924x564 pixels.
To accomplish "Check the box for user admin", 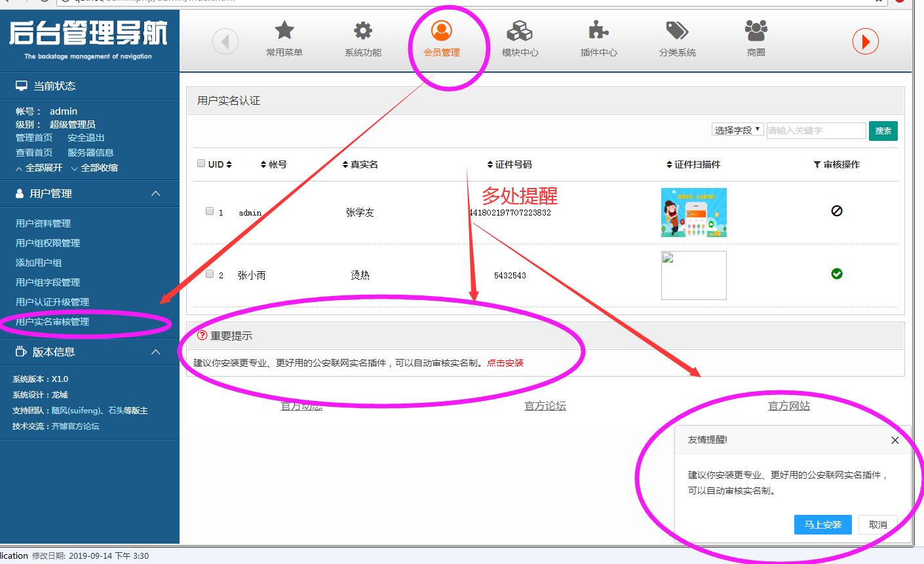I will [x=210, y=211].
